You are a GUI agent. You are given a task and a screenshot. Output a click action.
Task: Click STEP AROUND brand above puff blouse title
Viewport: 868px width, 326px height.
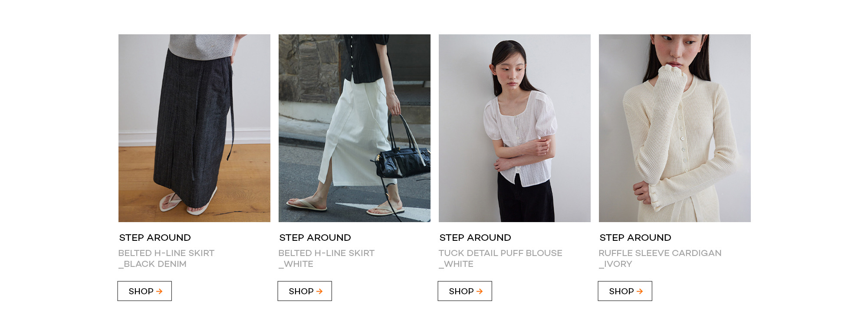pos(475,238)
